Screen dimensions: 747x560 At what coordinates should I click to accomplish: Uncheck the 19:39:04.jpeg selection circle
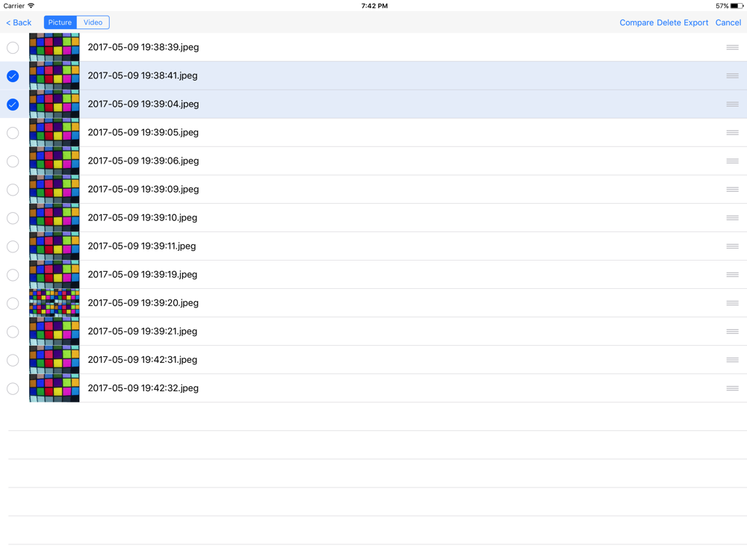click(x=13, y=105)
